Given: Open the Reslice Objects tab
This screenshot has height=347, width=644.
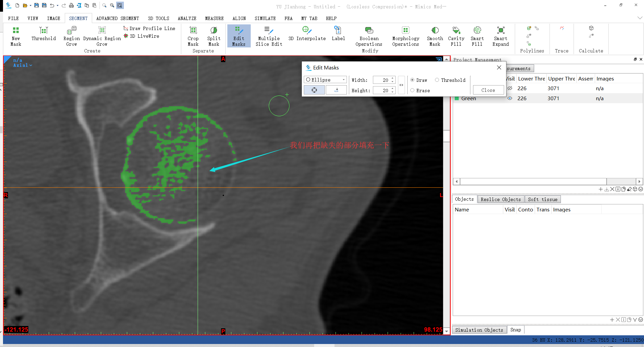Looking at the screenshot, I should (x=500, y=199).
